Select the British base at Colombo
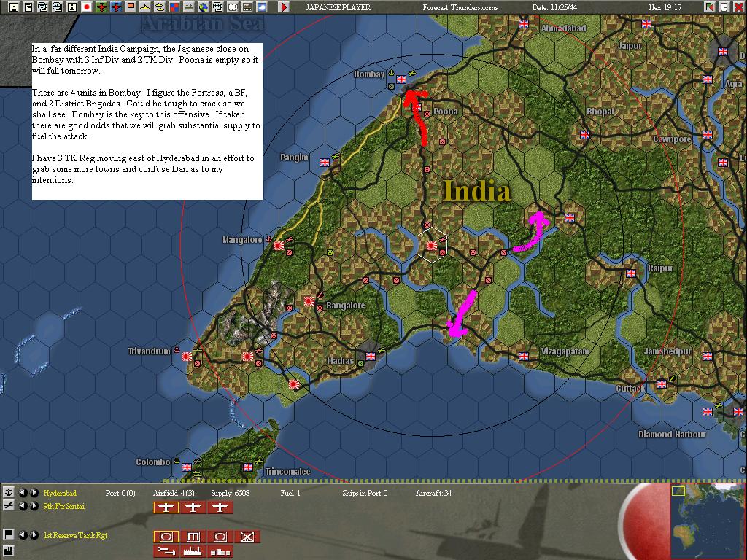This screenshot has height=560, width=747. (187, 467)
